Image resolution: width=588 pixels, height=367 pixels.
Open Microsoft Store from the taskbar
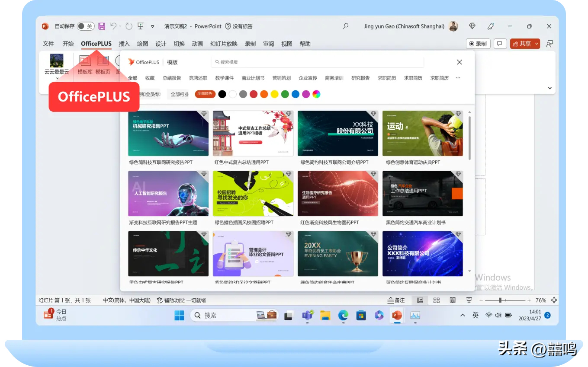click(361, 315)
